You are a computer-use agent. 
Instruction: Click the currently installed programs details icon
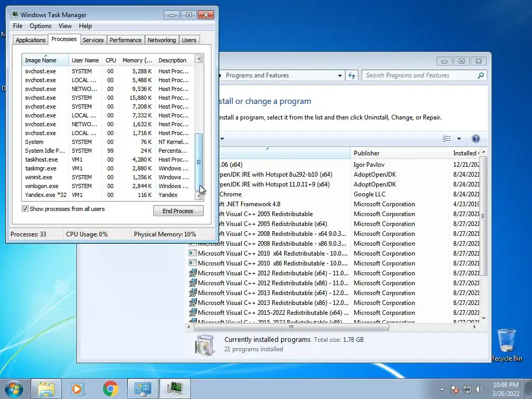(x=205, y=345)
